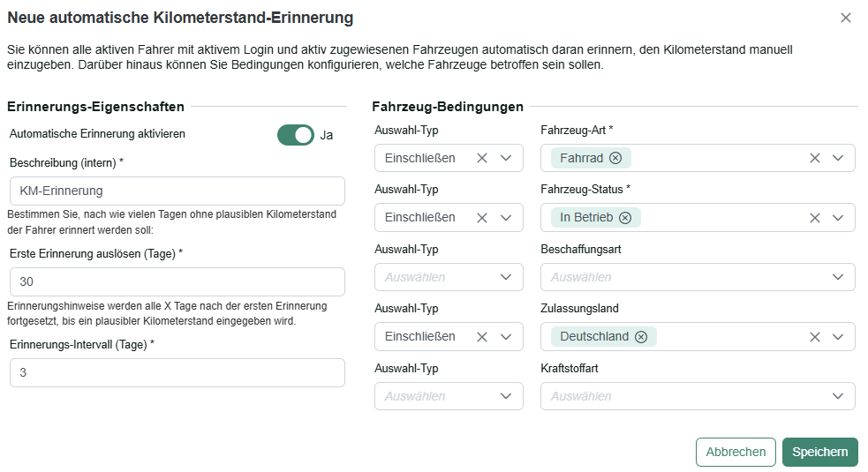Remove the In Betrieb tag chip
This screenshot has width=868, height=472.
[625, 217]
